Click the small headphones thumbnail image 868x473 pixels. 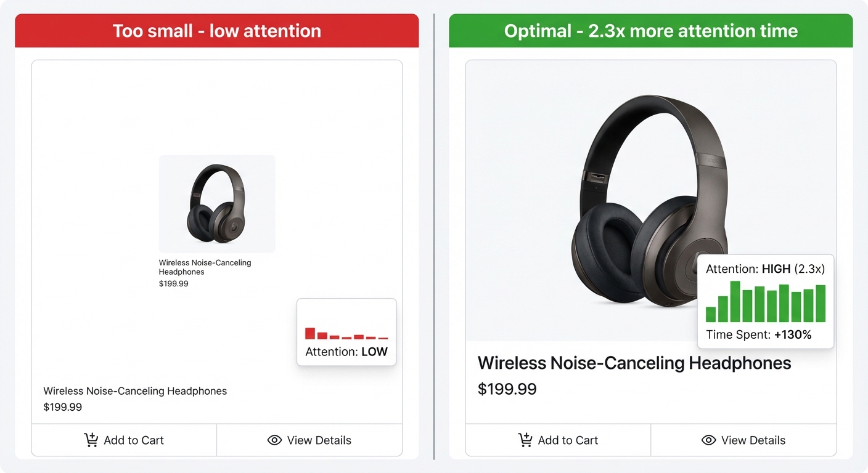tap(217, 204)
